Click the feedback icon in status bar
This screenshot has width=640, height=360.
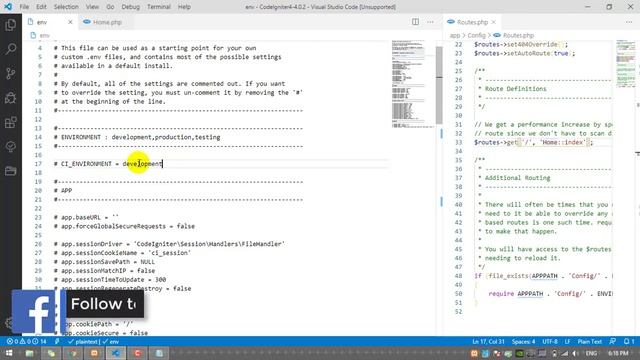613,341
